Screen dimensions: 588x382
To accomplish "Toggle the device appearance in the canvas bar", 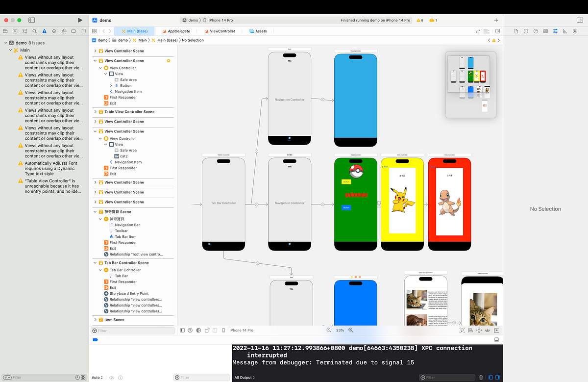I will tap(198, 330).
